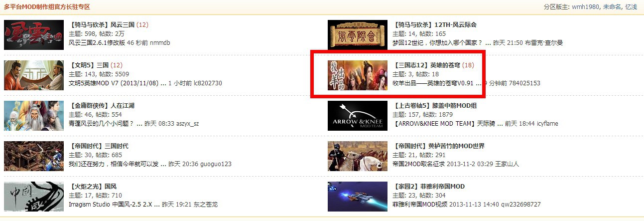The width and height of the screenshot is (644, 221).
Task: Click the 英雄的苍穹 forum thumbnail image
Action: click(358, 75)
